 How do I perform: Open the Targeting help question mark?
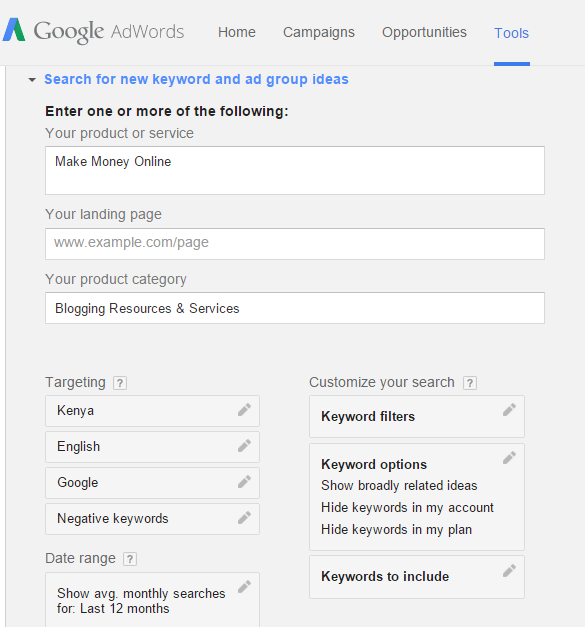(120, 383)
